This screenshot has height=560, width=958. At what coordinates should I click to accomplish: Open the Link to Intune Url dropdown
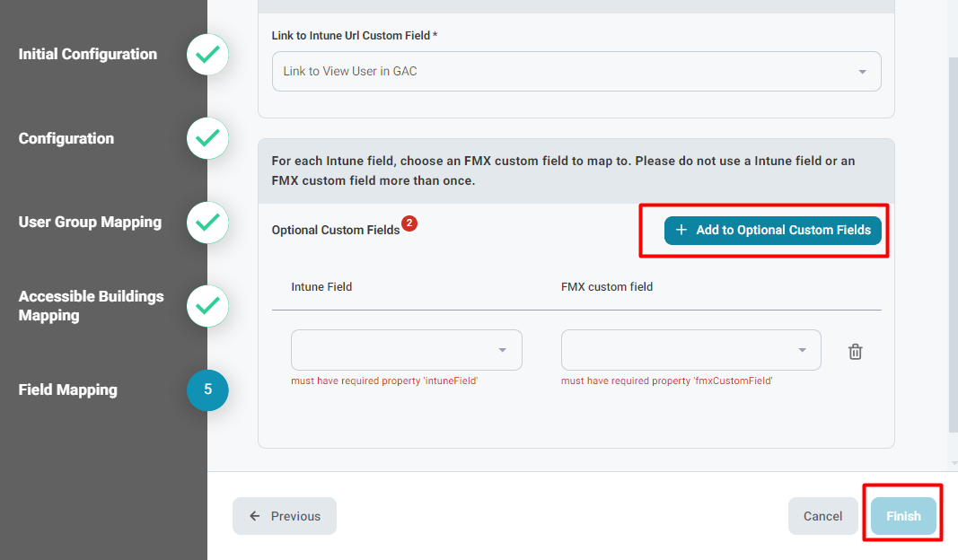(x=576, y=72)
